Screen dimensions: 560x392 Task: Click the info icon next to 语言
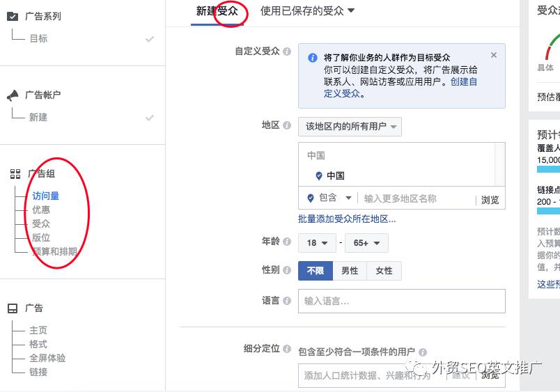(x=287, y=301)
